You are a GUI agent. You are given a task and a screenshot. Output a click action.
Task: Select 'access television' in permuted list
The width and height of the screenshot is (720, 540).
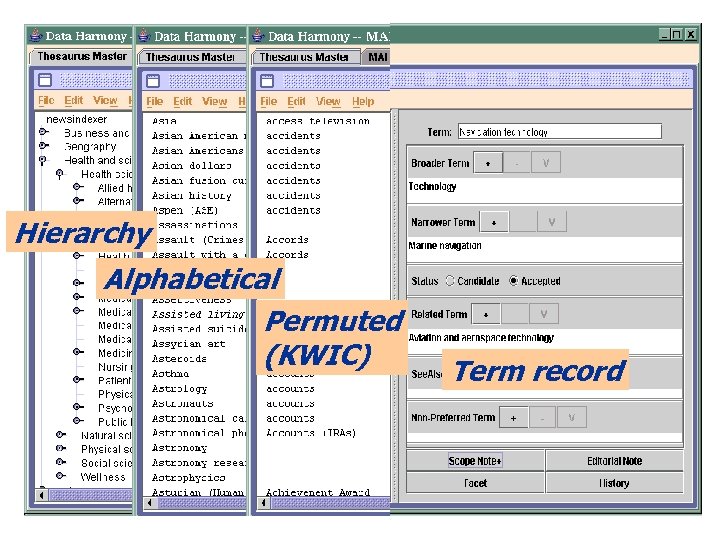318,121
